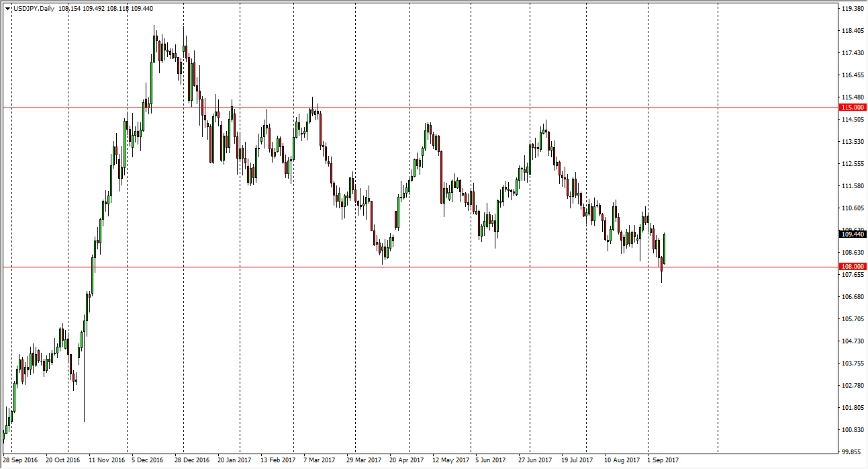Image resolution: width=868 pixels, height=469 pixels.
Task: Click the 119.380 value on price scale
Action: (x=851, y=8)
